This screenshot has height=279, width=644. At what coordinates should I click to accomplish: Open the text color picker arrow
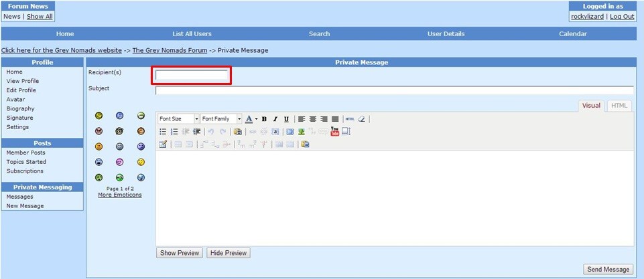pos(256,119)
